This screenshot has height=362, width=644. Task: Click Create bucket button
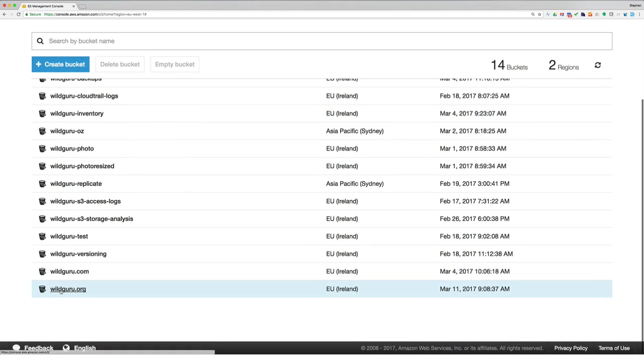click(x=60, y=64)
